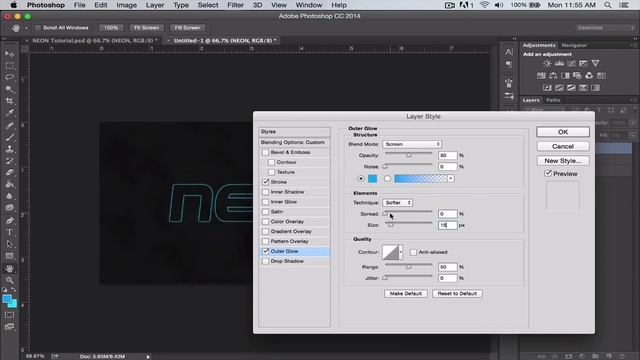The height and width of the screenshot is (360, 640).
Task: Add an Invert adjustment
Action: [x=547, y=88]
